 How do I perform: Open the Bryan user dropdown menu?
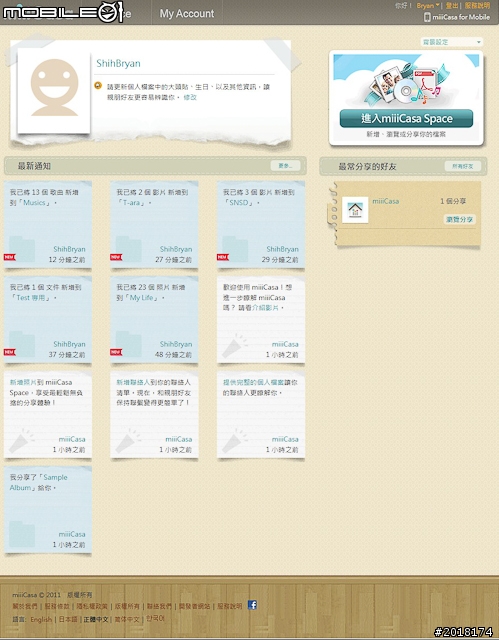coord(428,6)
